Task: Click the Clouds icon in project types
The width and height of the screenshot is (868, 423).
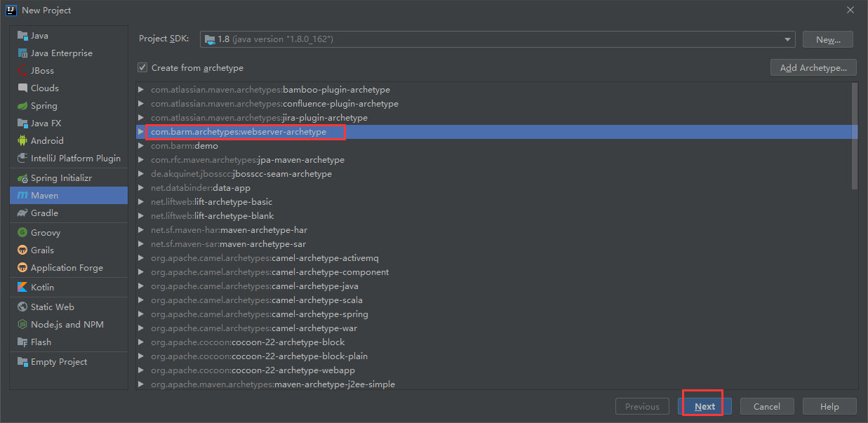Action: point(22,88)
